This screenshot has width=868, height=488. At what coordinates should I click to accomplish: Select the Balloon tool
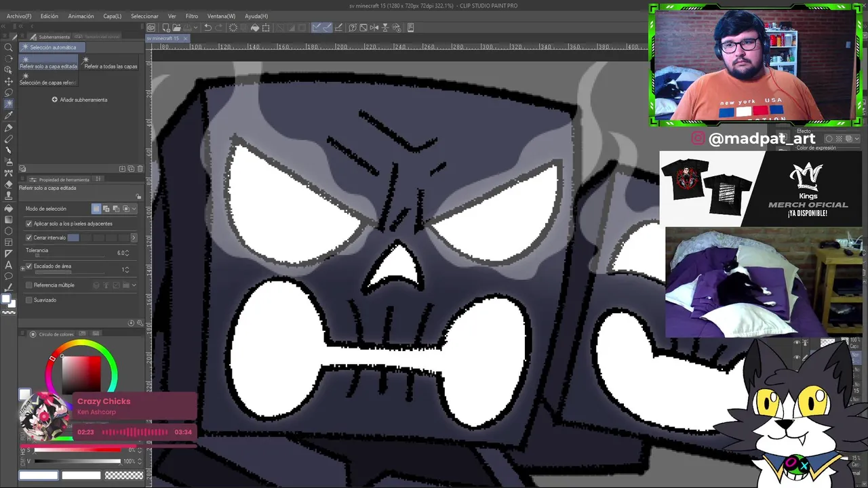tap(9, 277)
